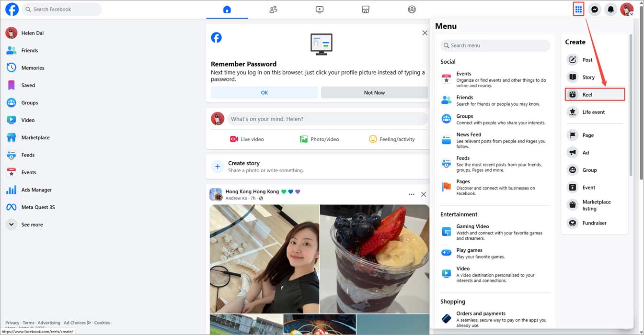644x335 pixels.
Task: Open the Notifications bell
Action: tap(610, 9)
